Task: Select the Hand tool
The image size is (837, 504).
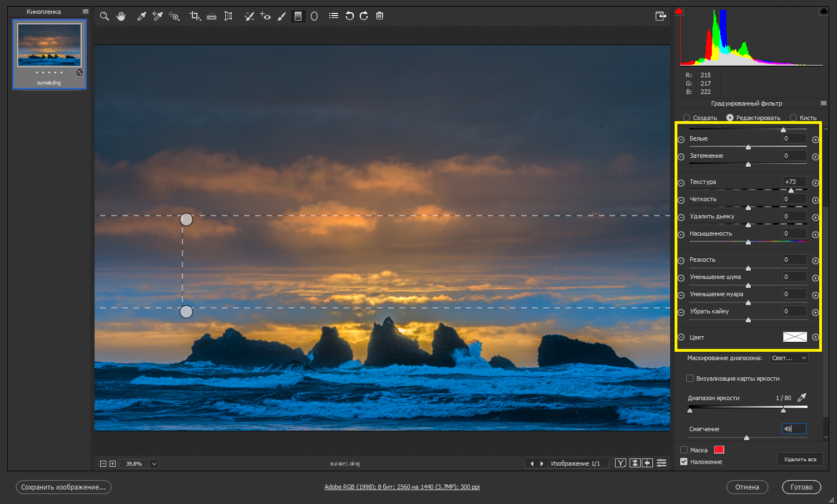Action: 121,16
